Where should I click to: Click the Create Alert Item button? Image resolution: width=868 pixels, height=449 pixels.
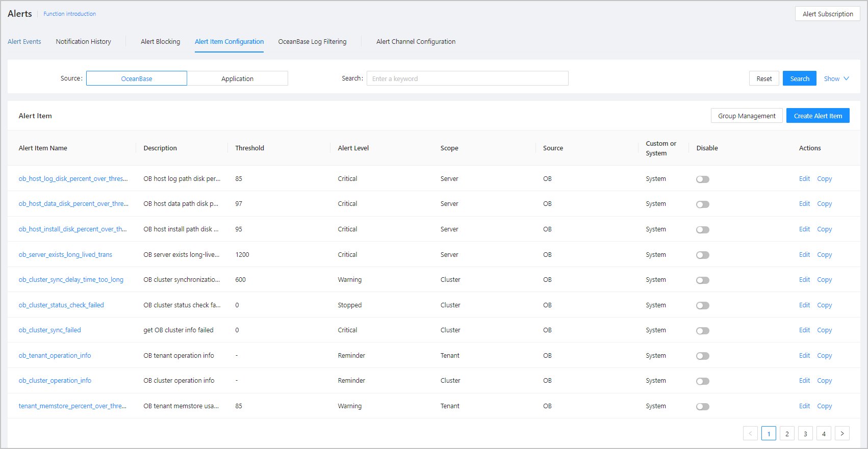pos(818,116)
